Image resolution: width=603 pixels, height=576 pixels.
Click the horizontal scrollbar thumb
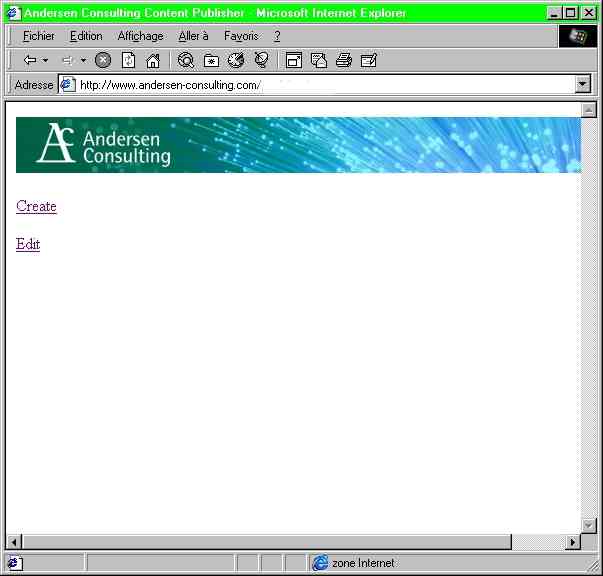coord(267,542)
